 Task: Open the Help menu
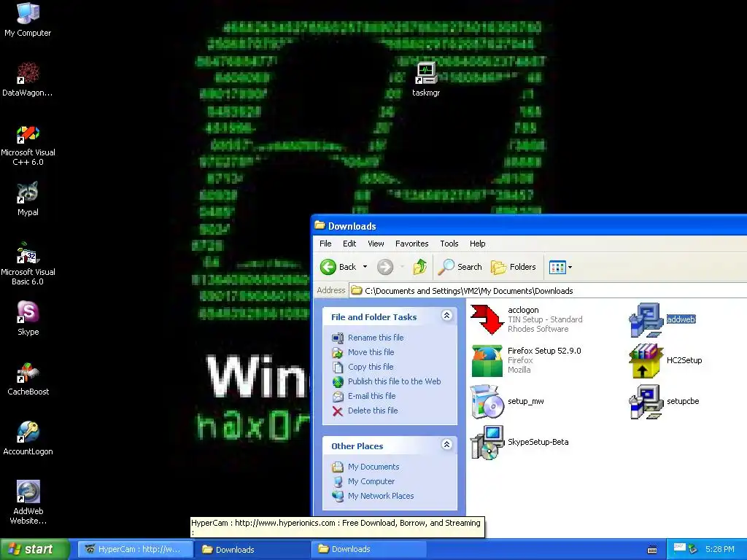tap(477, 244)
